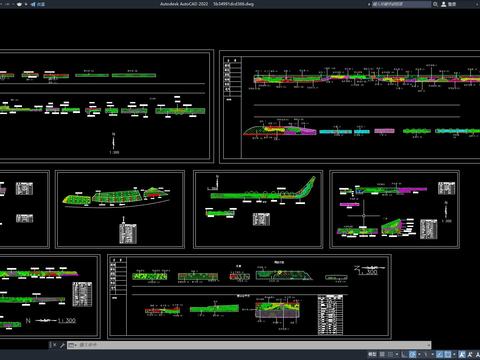The height and width of the screenshot is (360, 480).
Task: Click the annotation visibility icon
Action: point(462,354)
